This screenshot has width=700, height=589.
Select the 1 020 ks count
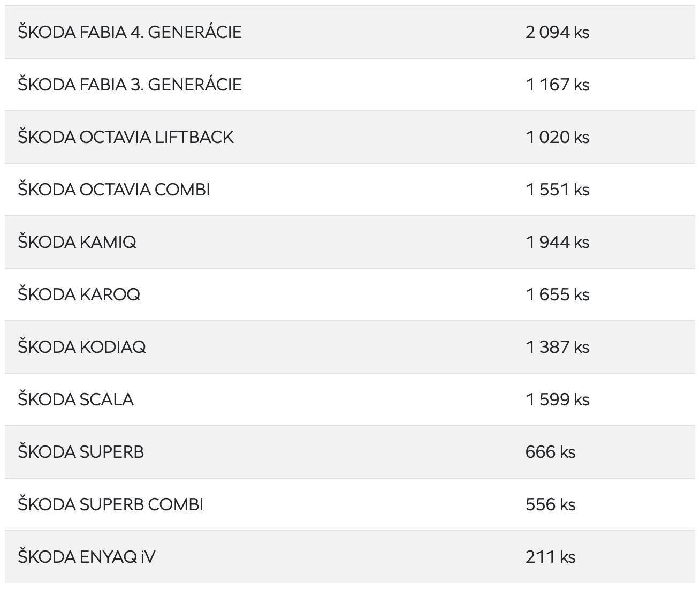coord(557,137)
